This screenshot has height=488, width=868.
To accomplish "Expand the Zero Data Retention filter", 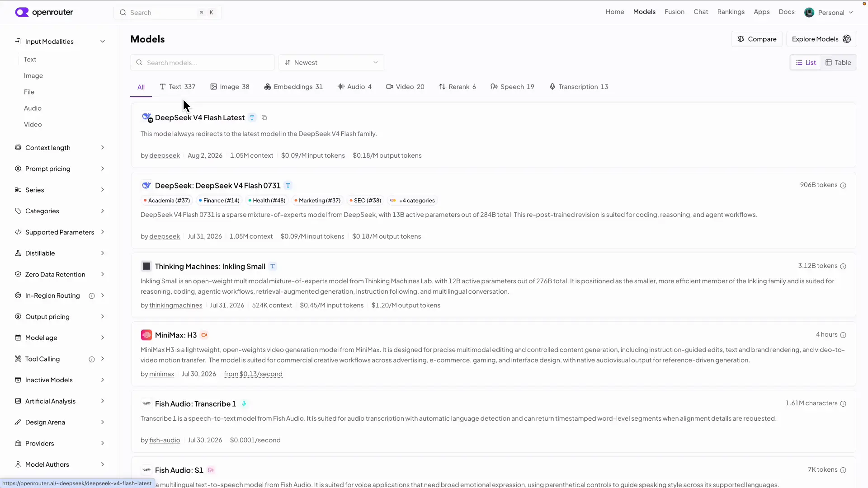I will (x=60, y=275).
